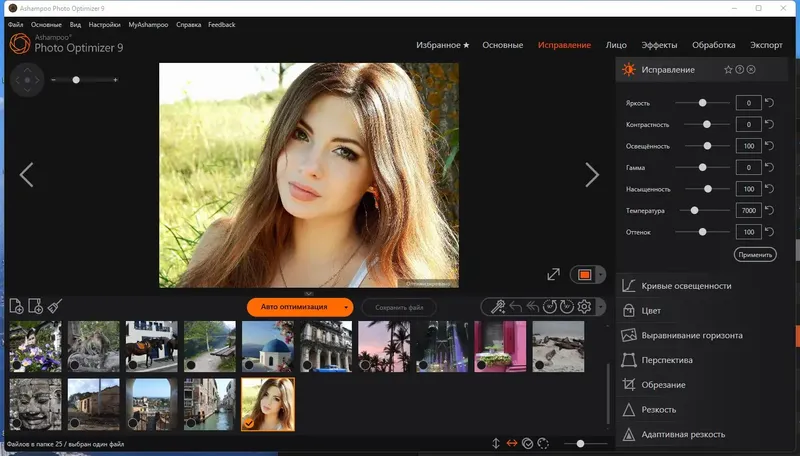Expand the Авто оптимизация dropdown arrow

pyautogui.click(x=346, y=307)
